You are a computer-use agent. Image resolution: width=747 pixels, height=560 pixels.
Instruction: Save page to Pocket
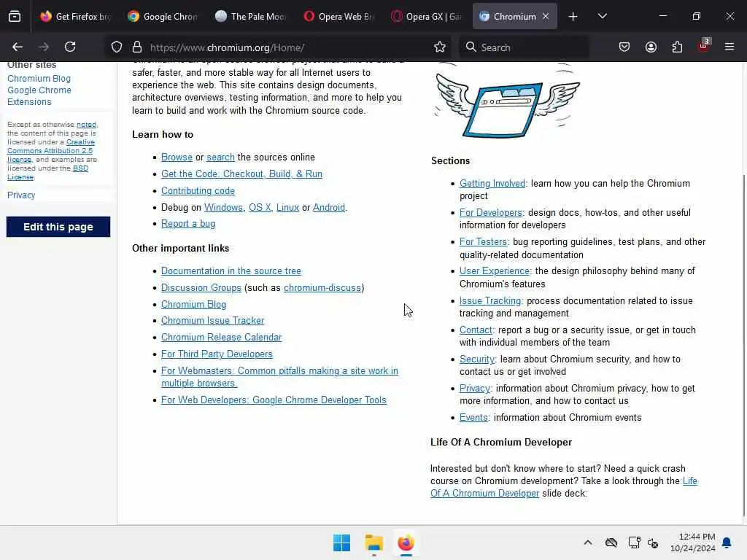point(624,47)
